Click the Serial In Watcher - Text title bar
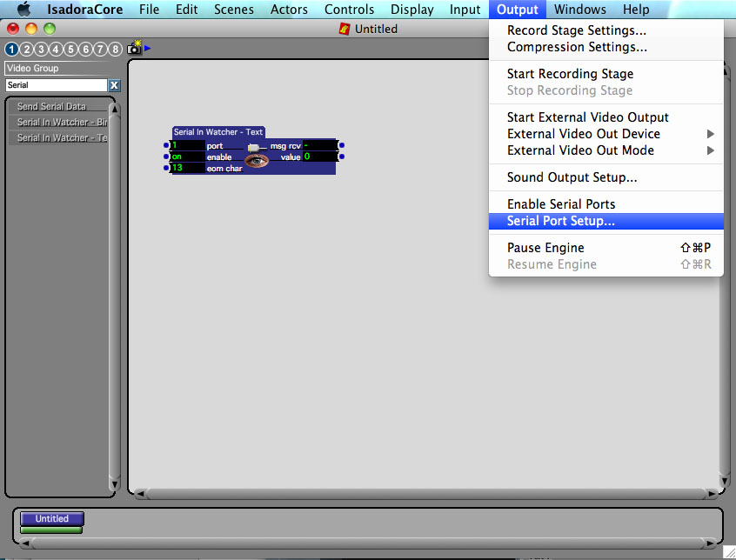736x560 pixels. pyautogui.click(x=218, y=132)
